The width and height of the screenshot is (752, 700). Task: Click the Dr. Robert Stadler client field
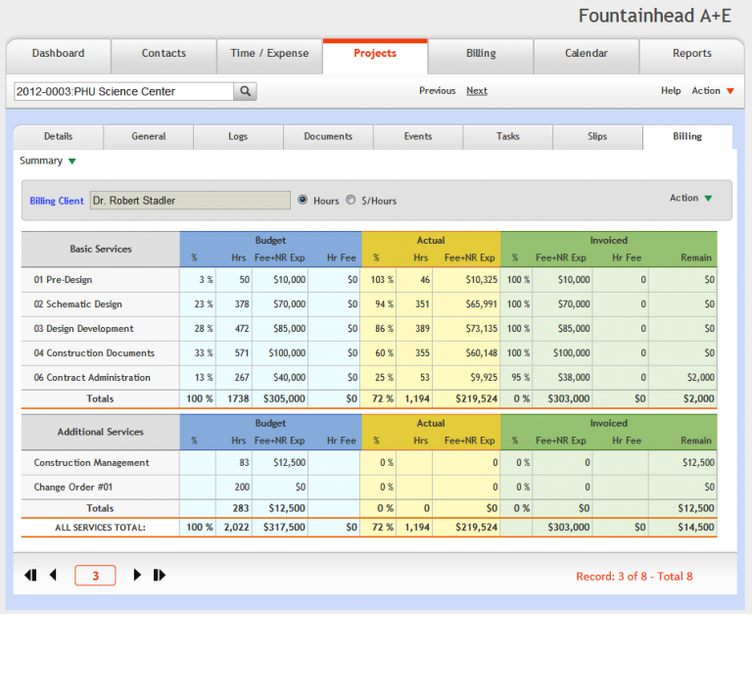click(190, 201)
